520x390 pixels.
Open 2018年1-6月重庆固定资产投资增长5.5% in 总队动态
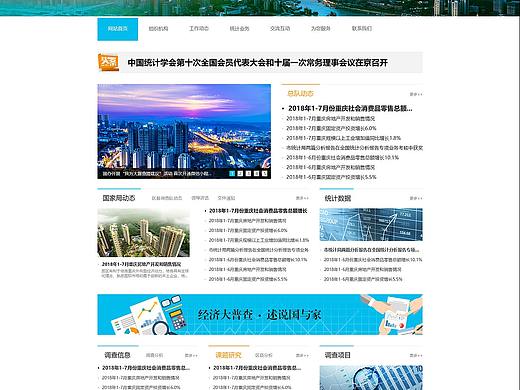pyautogui.click(x=331, y=177)
